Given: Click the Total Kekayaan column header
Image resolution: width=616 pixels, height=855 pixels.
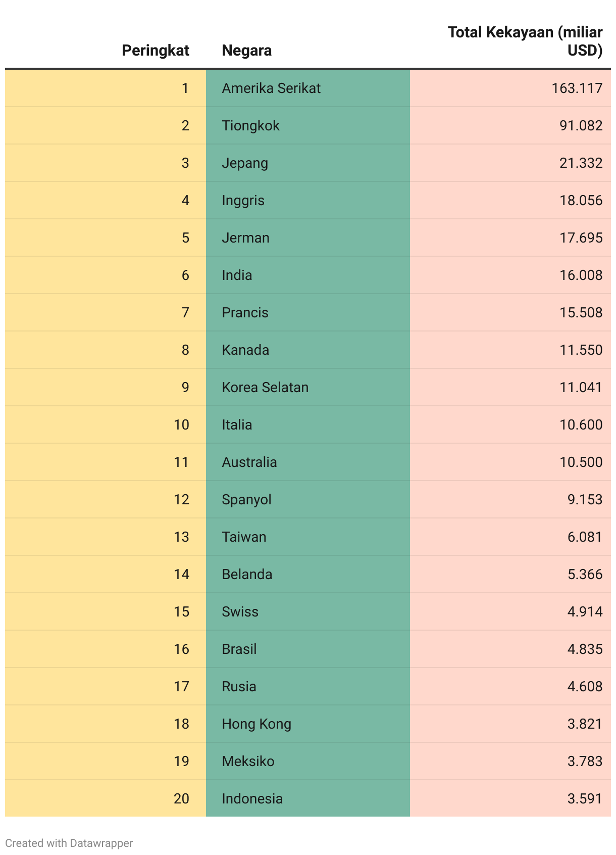Looking at the screenshot, I should coord(525,41).
